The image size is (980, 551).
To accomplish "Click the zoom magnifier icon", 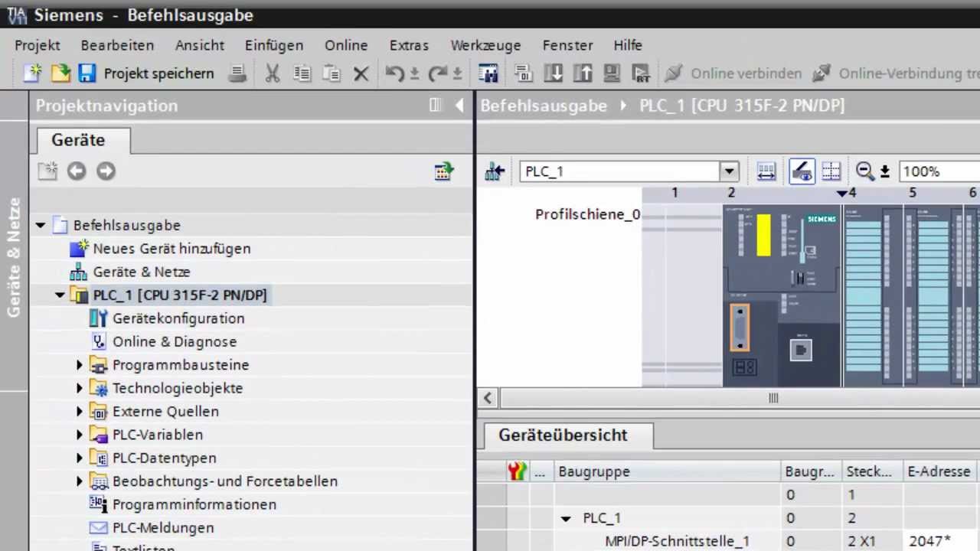I will [x=865, y=171].
